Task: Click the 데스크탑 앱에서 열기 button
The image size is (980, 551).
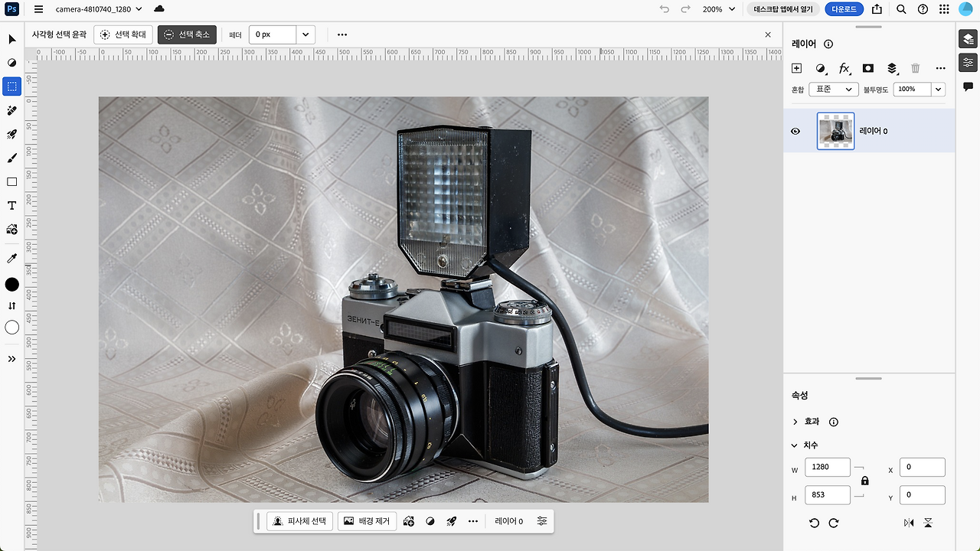Action: point(782,9)
